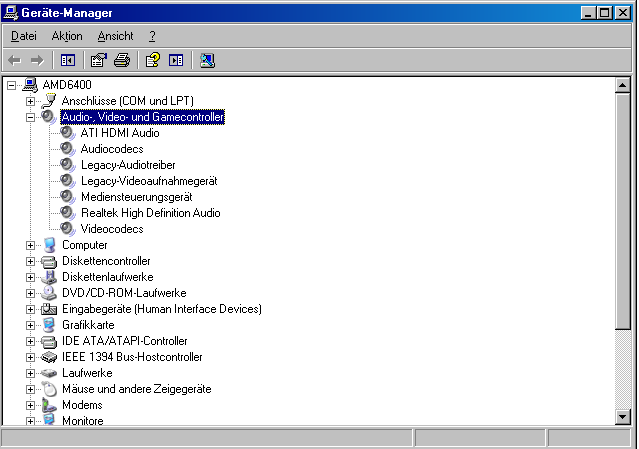Screen dimensions: 639x449
Task: Open the Aktion menu
Action: pos(67,36)
